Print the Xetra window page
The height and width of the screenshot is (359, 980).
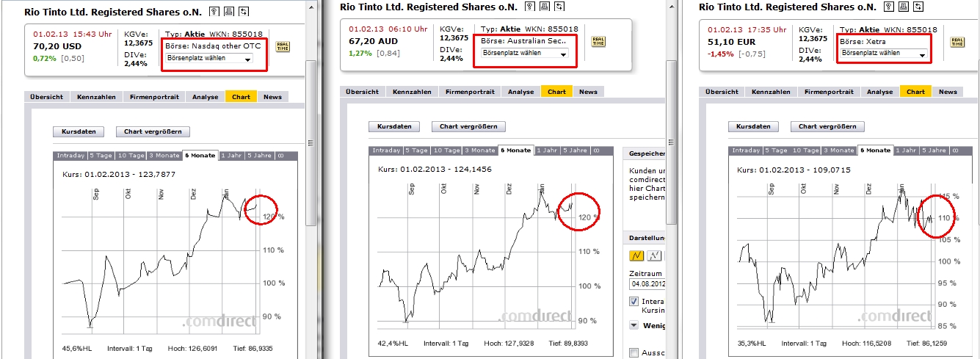(902, 6)
